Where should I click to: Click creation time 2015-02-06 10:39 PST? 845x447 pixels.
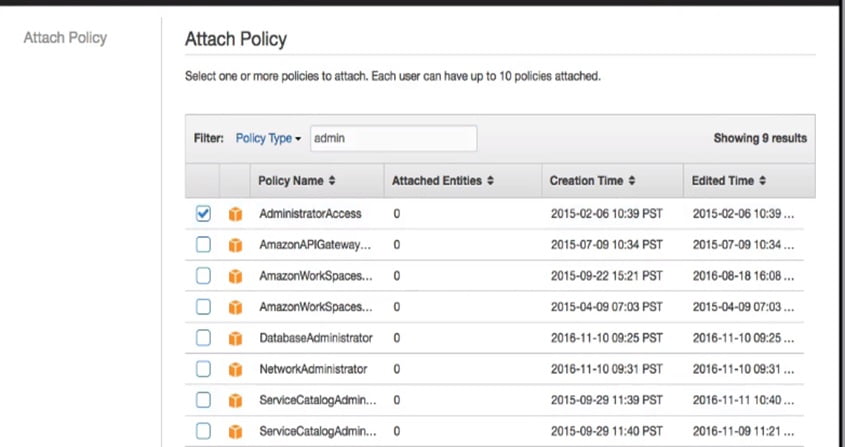click(607, 214)
